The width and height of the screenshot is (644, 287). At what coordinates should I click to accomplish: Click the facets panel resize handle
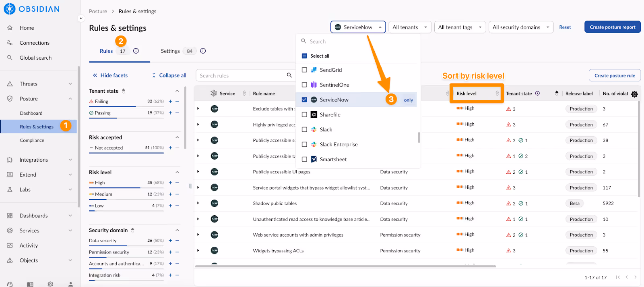click(x=190, y=186)
